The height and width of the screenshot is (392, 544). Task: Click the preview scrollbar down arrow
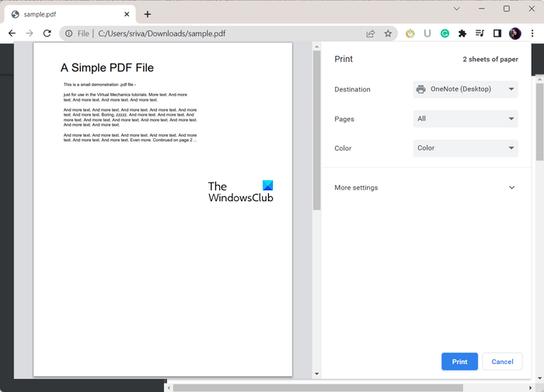(316, 373)
